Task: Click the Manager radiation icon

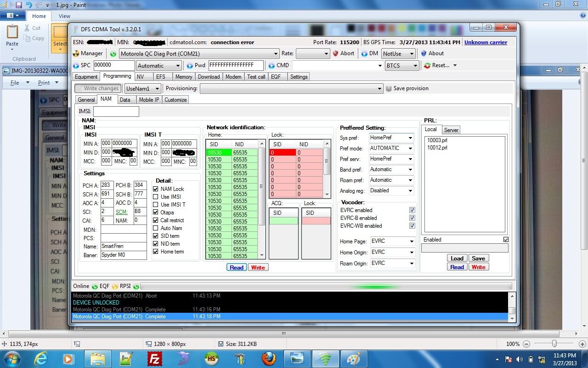Action: coord(76,53)
